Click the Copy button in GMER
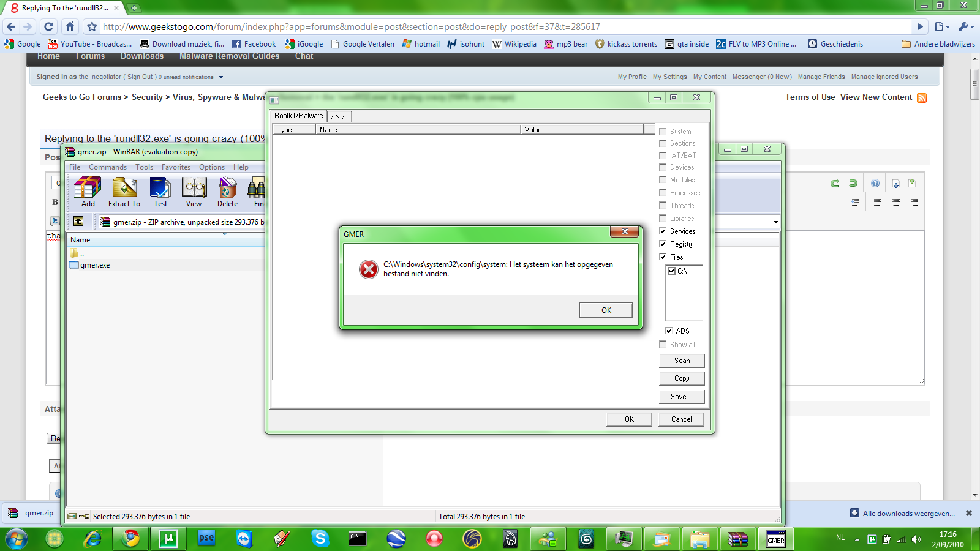Viewport: 980px width, 551px height. [682, 378]
